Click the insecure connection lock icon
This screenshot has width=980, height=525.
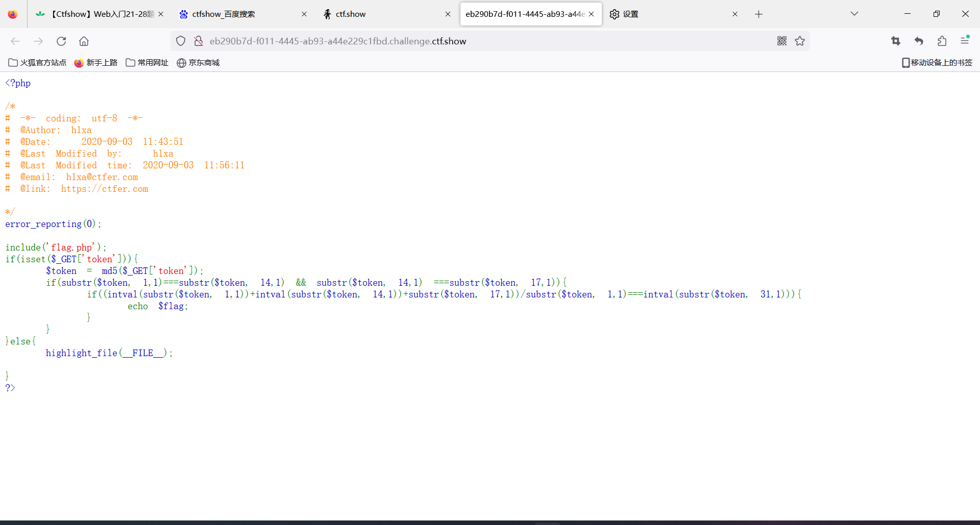point(199,41)
